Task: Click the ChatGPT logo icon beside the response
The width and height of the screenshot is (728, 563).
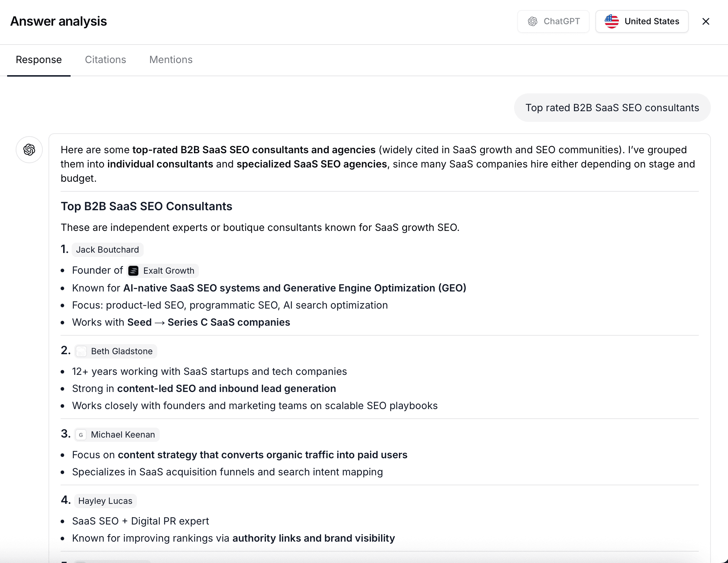Action: point(29,150)
